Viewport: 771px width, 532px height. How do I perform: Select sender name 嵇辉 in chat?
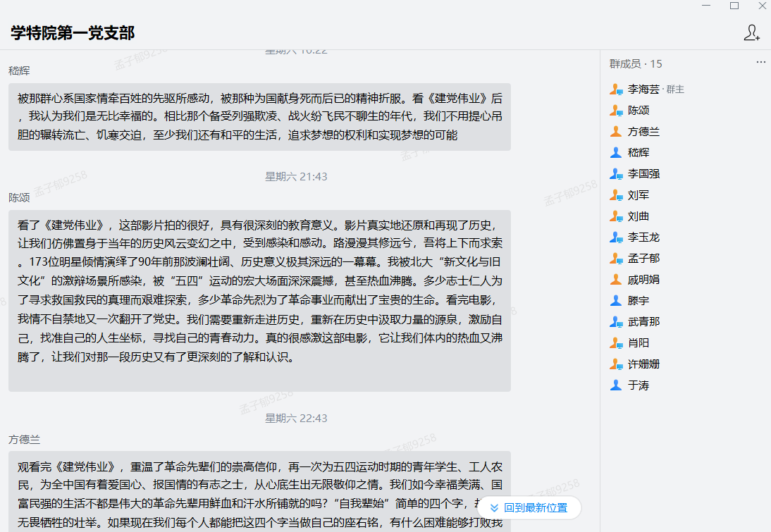19,71
